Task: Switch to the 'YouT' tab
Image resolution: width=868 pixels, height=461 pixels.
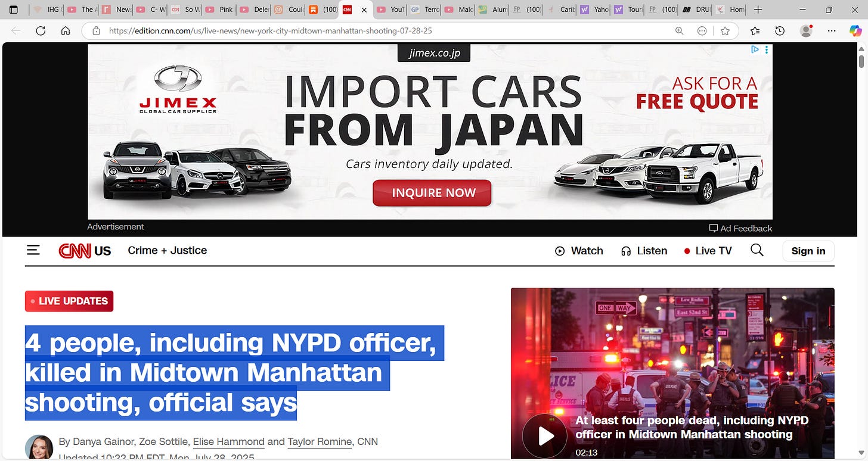Action: (x=390, y=10)
